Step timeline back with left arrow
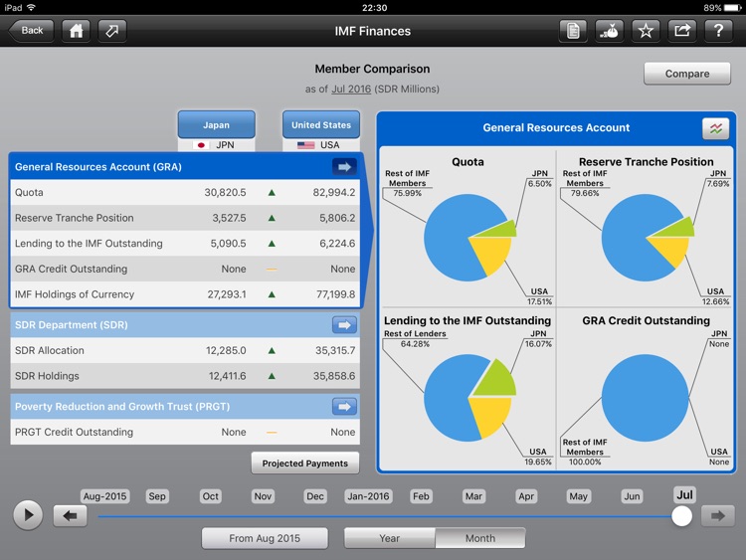 pos(70,516)
